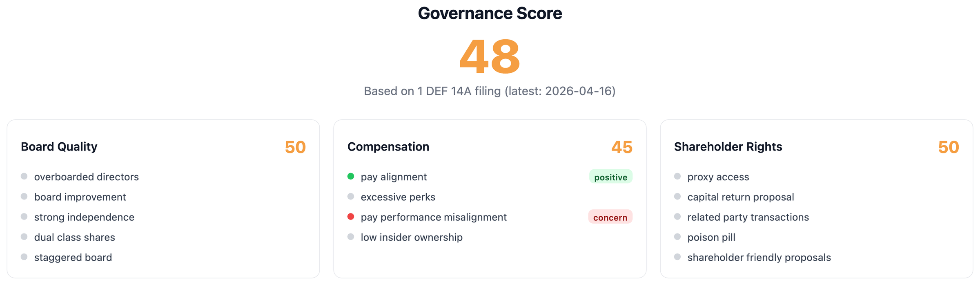
Task: Click the green dot beside pay alignment
Action: click(351, 176)
